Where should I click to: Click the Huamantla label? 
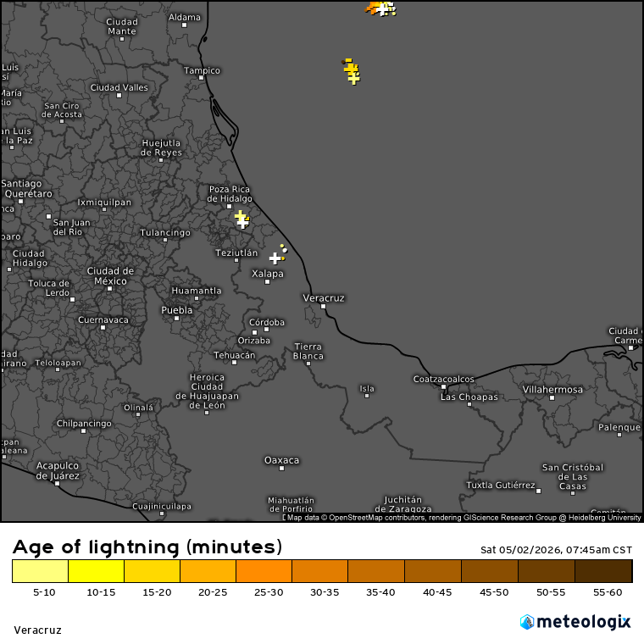pos(197,291)
